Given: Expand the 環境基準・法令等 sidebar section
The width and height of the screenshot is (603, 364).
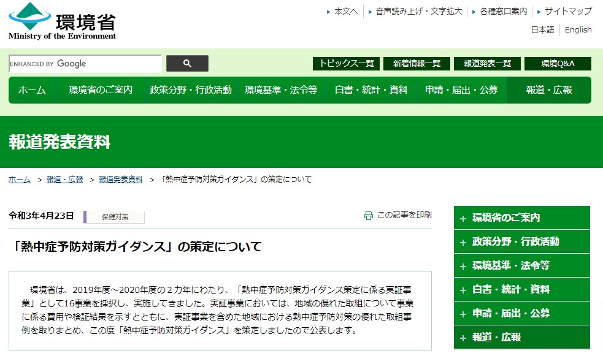Looking at the screenshot, I should pos(521,265).
